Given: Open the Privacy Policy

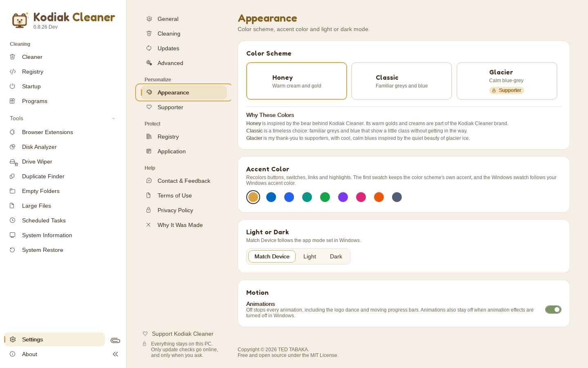Looking at the screenshot, I should pos(183,210).
